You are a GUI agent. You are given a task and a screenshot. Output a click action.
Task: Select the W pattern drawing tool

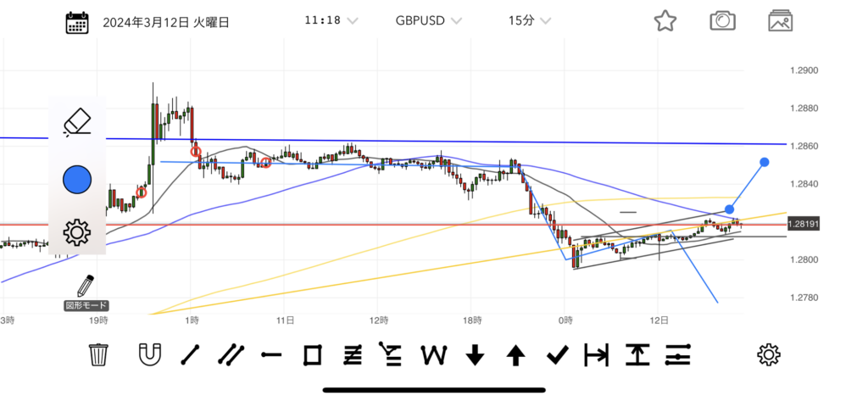coord(434,355)
